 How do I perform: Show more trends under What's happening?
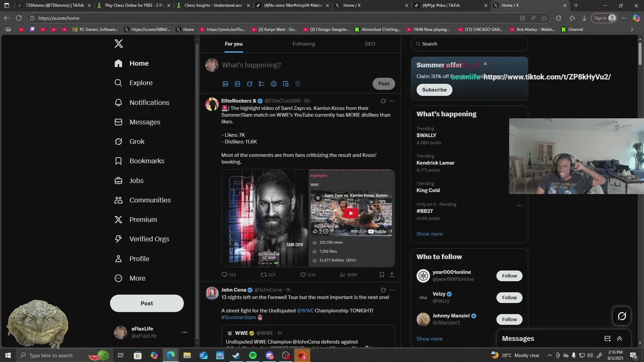[429, 234]
